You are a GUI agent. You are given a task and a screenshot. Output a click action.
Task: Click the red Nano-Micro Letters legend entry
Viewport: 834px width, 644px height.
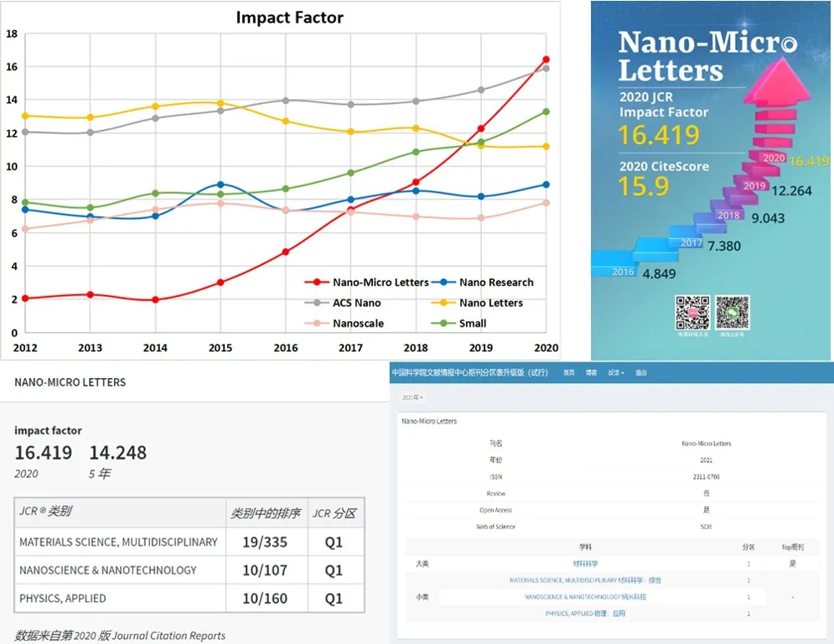coord(366,282)
